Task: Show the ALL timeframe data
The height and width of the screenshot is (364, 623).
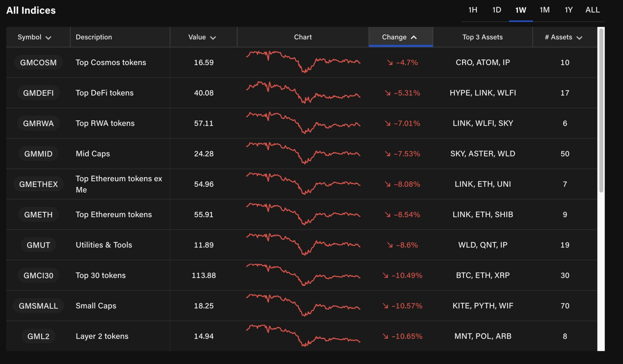Action: click(x=592, y=10)
